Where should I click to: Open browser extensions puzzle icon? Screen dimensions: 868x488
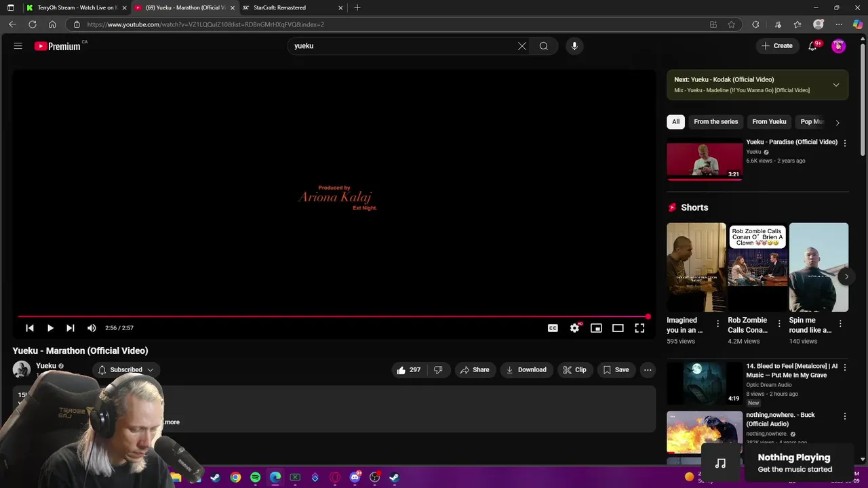[x=755, y=24]
